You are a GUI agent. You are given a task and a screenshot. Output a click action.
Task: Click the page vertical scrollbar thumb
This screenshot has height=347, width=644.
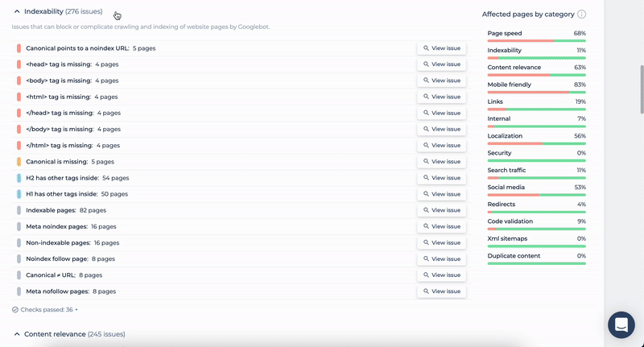pyautogui.click(x=642, y=89)
